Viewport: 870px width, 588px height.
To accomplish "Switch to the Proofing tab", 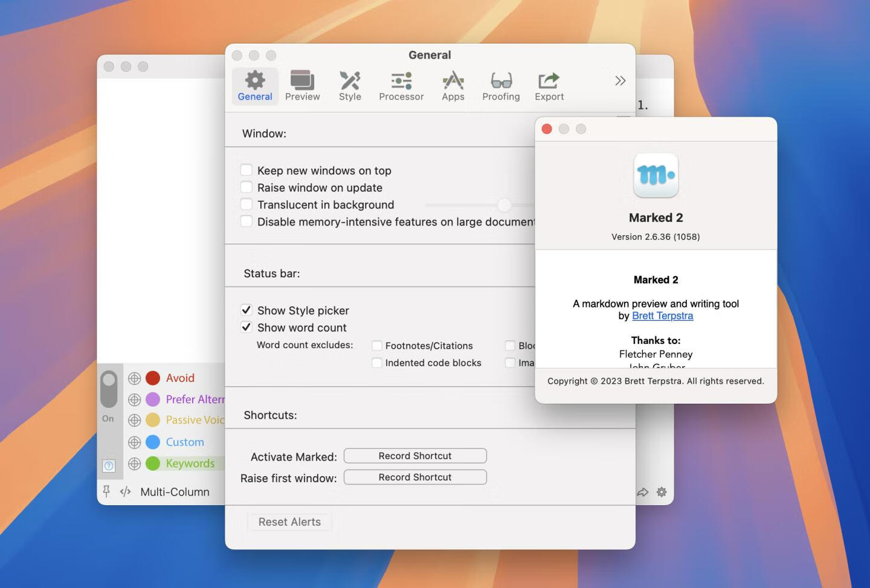I will [501, 86].
